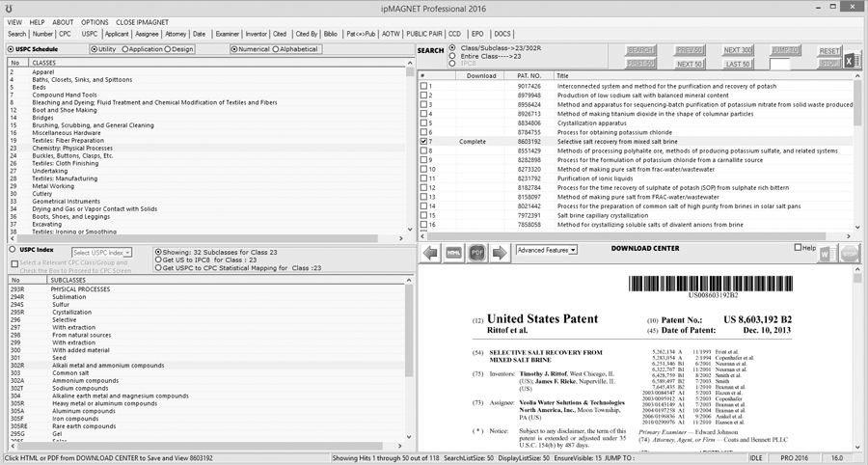Click the NEXT 50 button
The height and width of the screenshot is (465, 868).
tap(690, 64)
